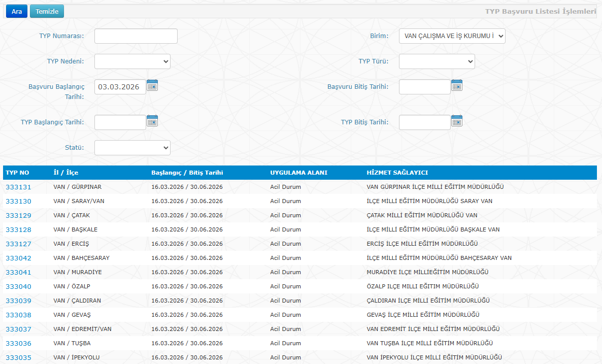Open calendar for TYP Başlangıç Tarihi
This screenshot has height=364, width=602.
pos(152,121)
